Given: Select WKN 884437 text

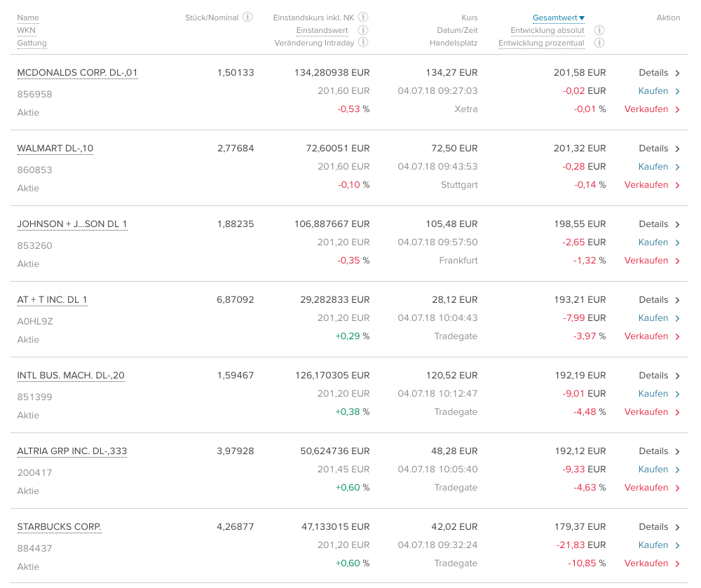Looking at the screenshot, I should point(34,548).
